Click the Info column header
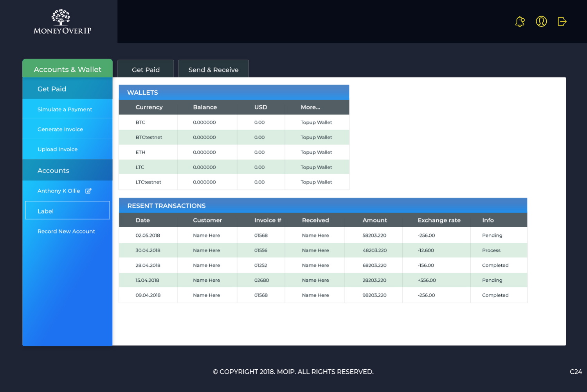The width and height of the screenshot is (587, 392). point(488,220)
